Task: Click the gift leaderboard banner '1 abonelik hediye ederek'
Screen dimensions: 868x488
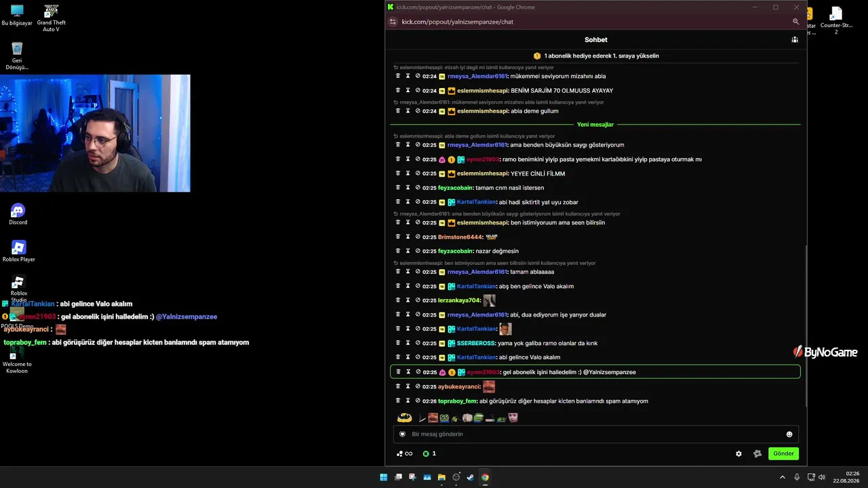Action: pyautogui.click(x=595, y=56)
